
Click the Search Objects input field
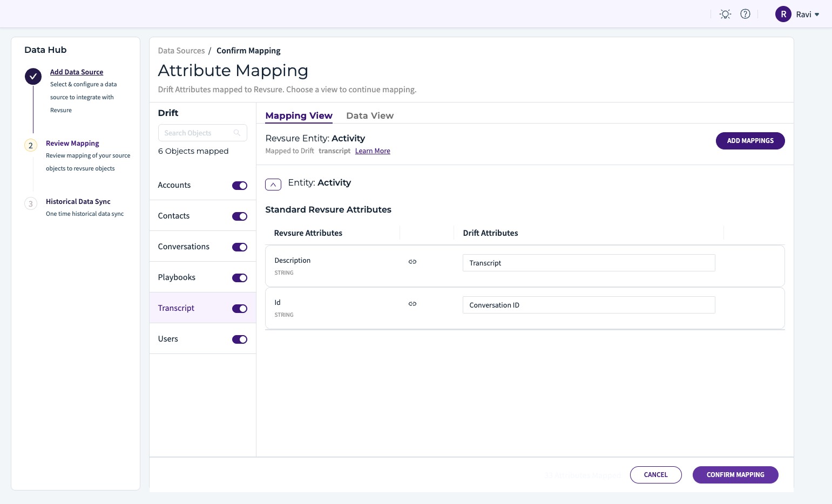point(202,133)
